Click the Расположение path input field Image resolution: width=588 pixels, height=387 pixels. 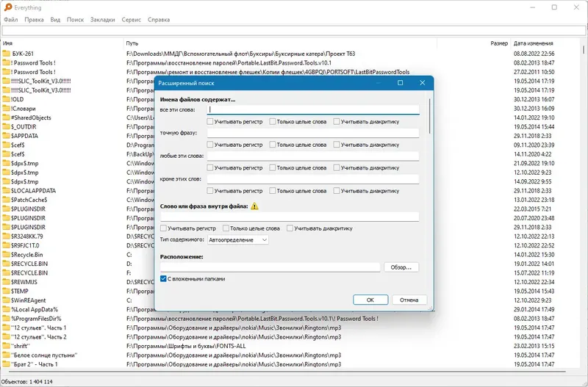[270, 267]
